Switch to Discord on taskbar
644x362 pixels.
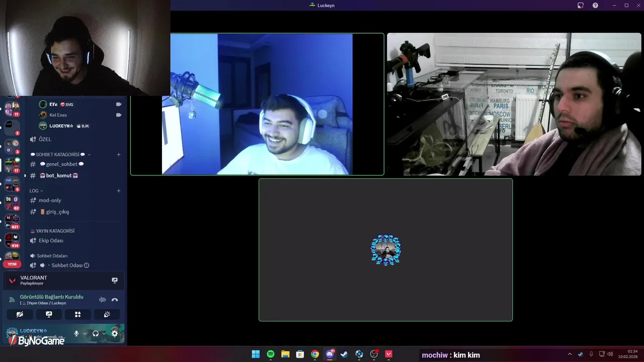[330, 354]
